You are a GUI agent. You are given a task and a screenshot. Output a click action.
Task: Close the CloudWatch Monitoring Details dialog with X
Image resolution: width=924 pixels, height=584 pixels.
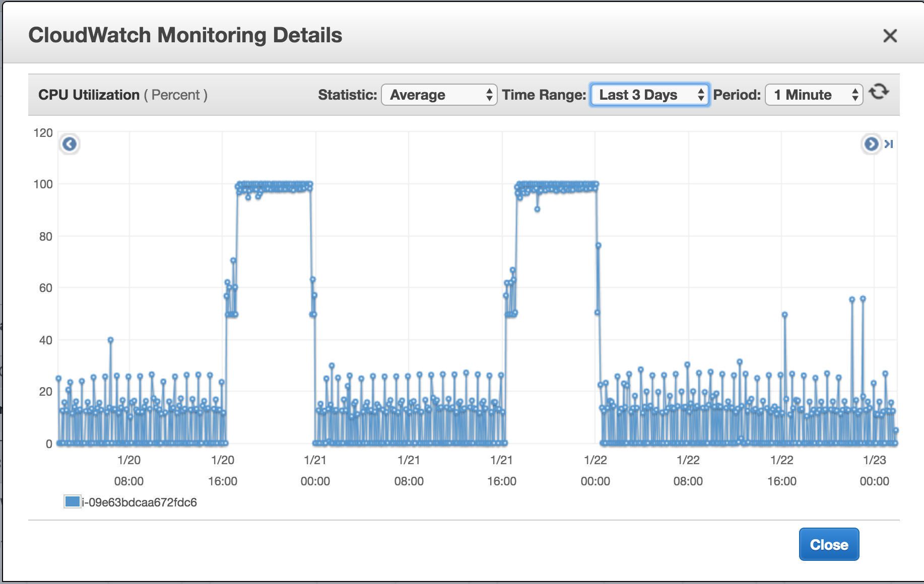(x=890, y=36)
